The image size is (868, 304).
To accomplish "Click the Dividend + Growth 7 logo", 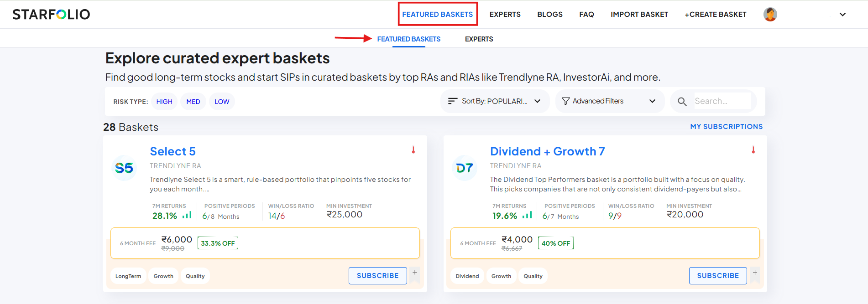I will coord(465,168).
